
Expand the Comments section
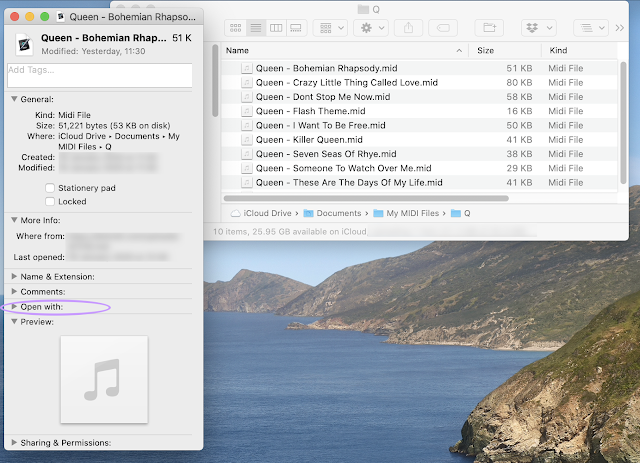(14, 292)
